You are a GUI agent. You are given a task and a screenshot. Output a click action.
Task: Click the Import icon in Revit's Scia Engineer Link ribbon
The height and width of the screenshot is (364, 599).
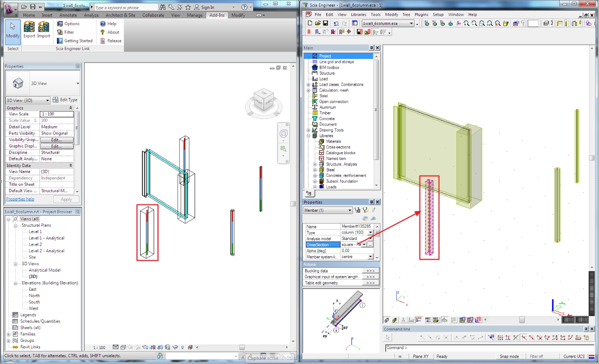tap(44, 30)
